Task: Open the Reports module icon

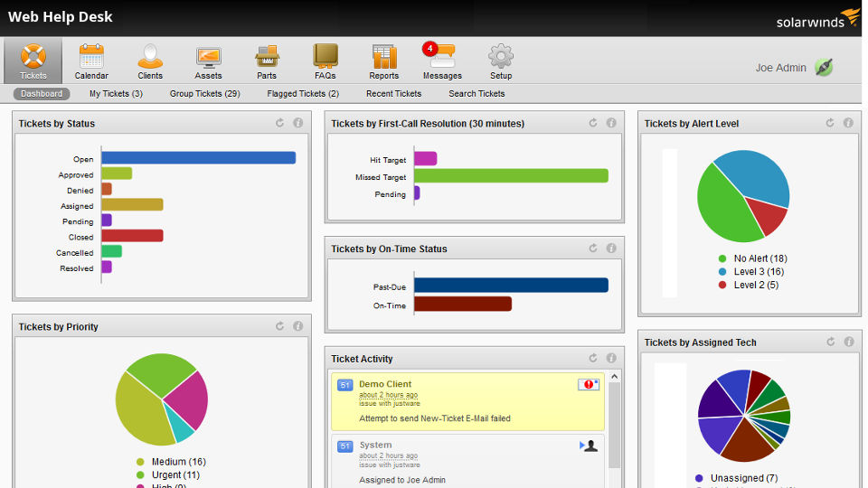Action: point(383,59)
